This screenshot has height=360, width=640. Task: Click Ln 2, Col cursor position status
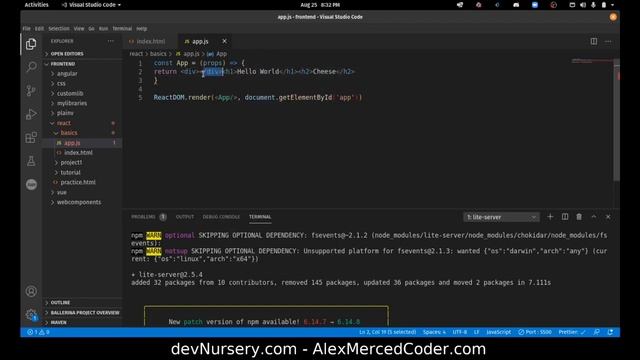pos(387,332)
